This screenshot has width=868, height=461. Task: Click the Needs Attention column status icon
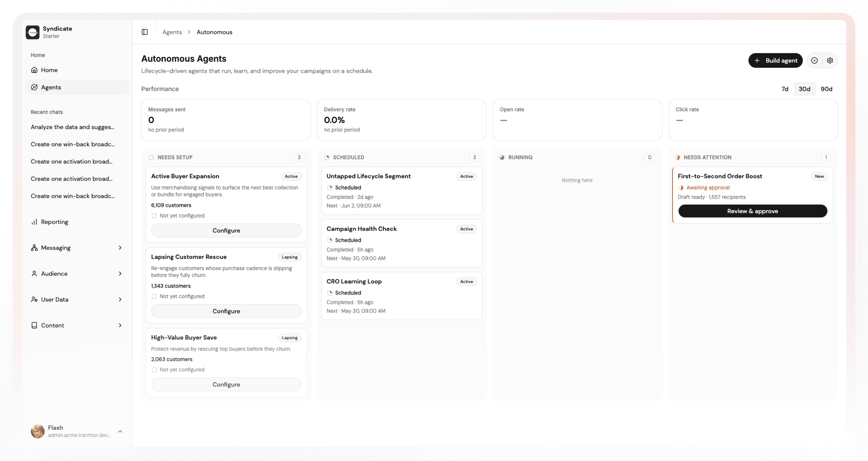point(678,157)
